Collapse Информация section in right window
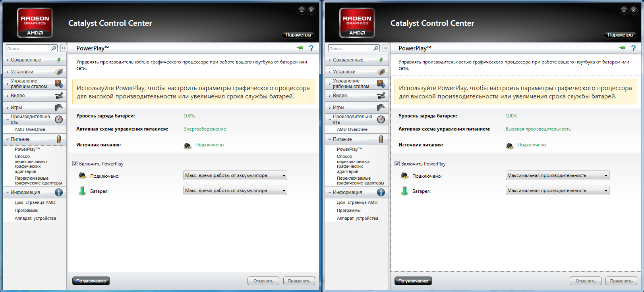 357,192
